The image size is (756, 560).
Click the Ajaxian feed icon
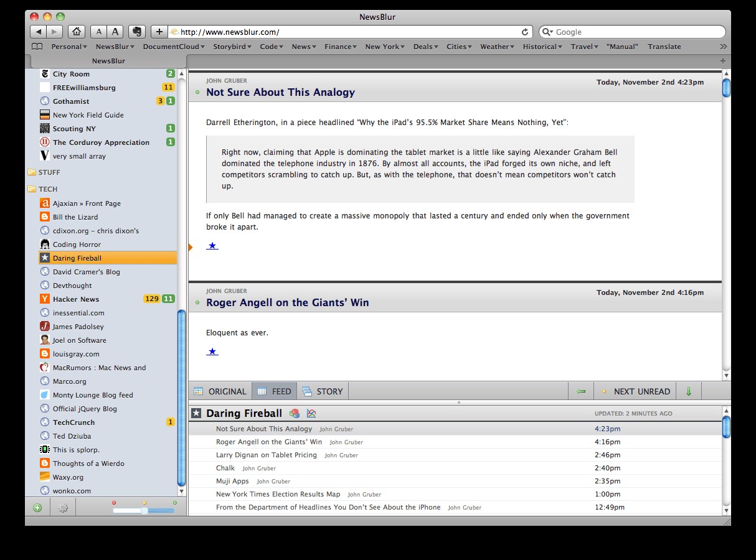(x=45, y=203)
